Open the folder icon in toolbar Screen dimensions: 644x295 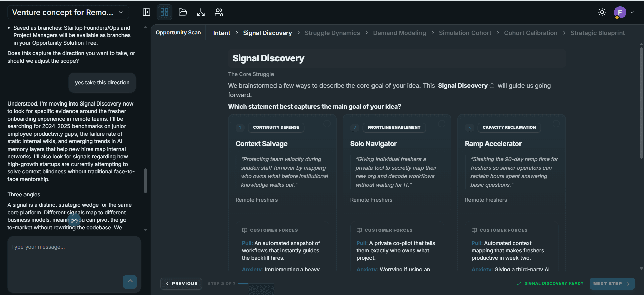[183, 12]
